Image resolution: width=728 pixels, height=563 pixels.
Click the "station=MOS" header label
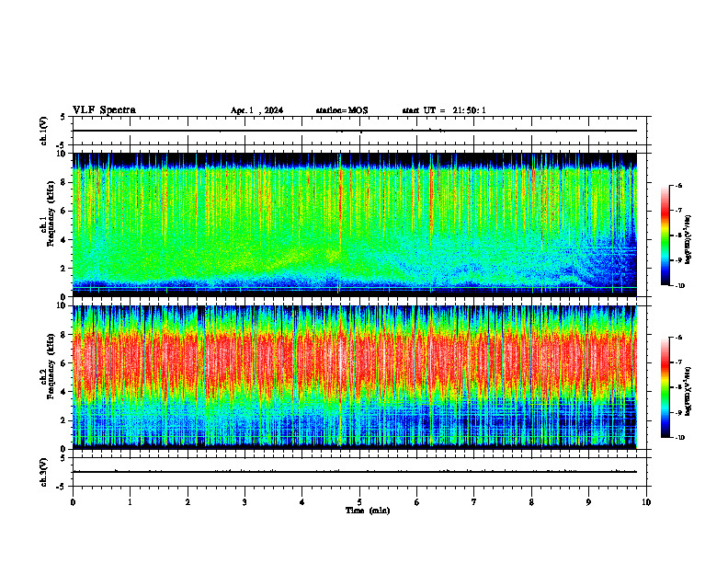[x=342, y=110]
